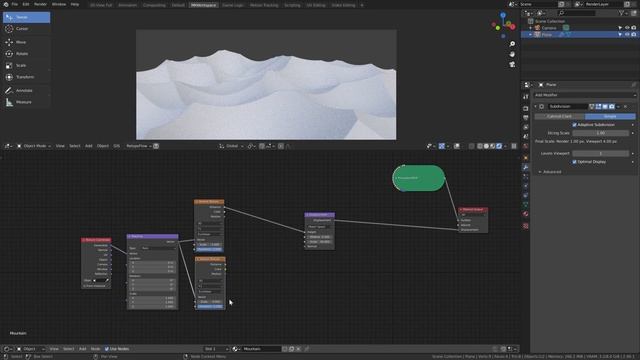Image resolution: width=640 pixels, height=360 pixels.
Task: Open the Material properties tab icon
Action: coord(526,214)
